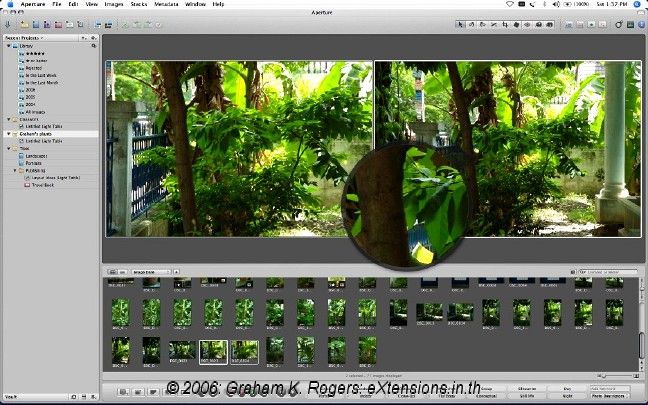Toggle the Loupe tool icon

click(x=619, y=25)
